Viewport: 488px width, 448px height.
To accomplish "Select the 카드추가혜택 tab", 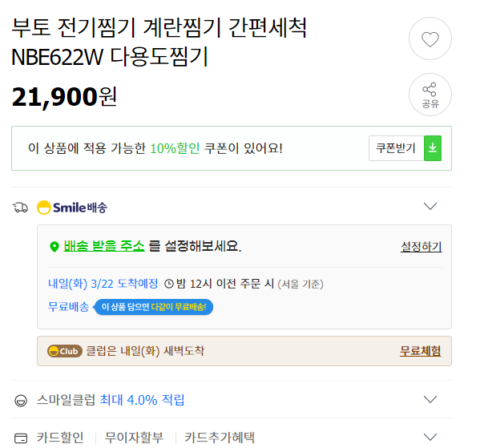I will coord(220,438).
